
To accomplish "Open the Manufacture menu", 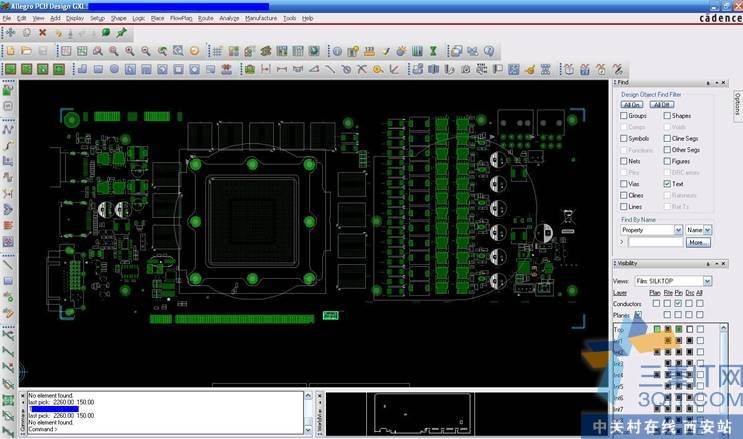I will click(261, 18).
